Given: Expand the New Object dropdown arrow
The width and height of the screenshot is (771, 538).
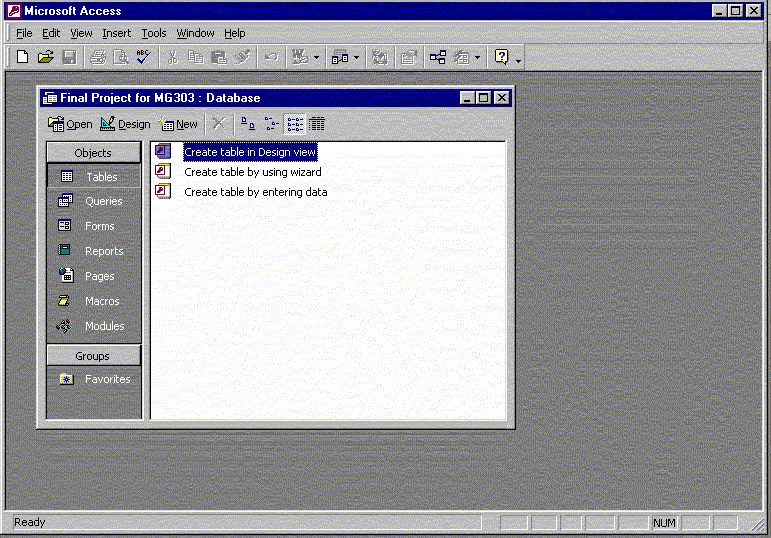Looking at the screenshot, I should pyautogui.click(x=478, y=58).
